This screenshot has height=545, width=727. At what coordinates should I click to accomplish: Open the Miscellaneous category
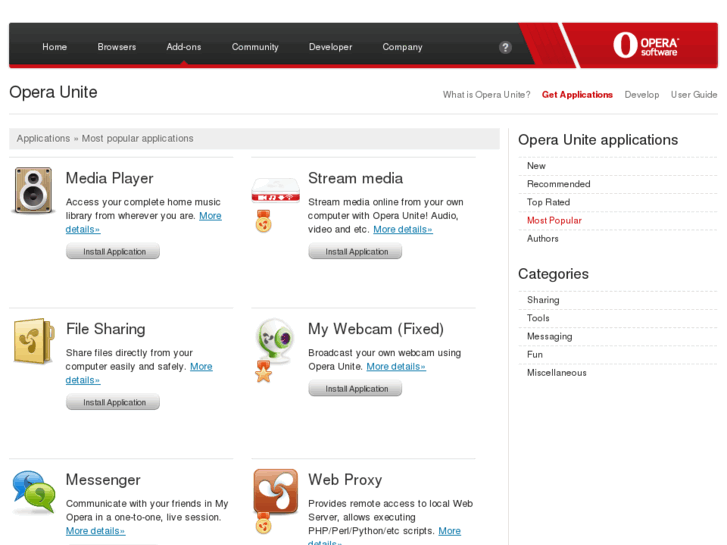[x=556, y=372]
